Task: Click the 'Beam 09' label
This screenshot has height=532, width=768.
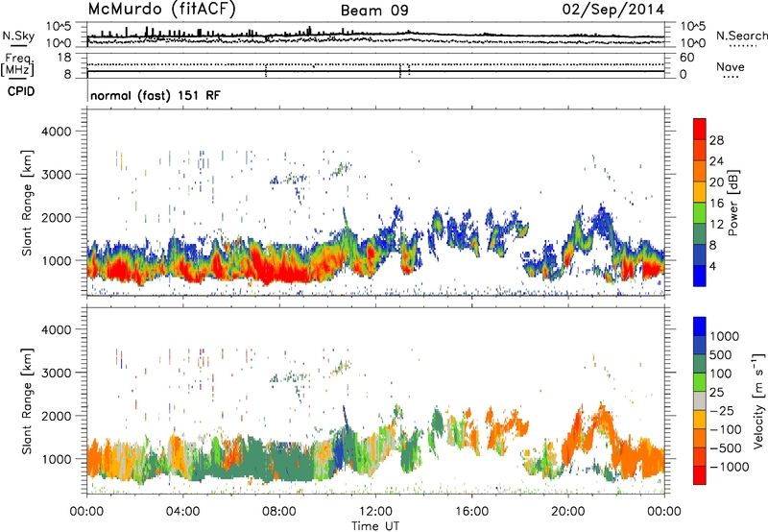Action: pos(374,11)
